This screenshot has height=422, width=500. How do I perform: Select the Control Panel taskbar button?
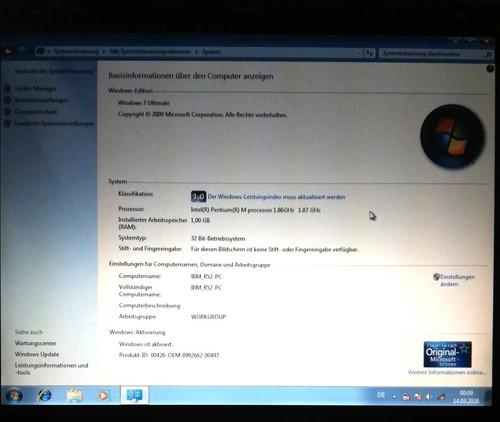(134, 396)
